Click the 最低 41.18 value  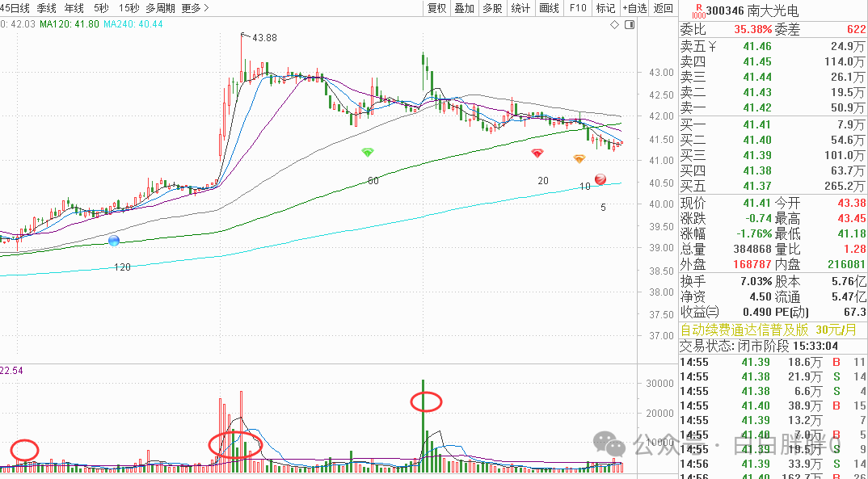pyautogui.click(x=851, y=234)
